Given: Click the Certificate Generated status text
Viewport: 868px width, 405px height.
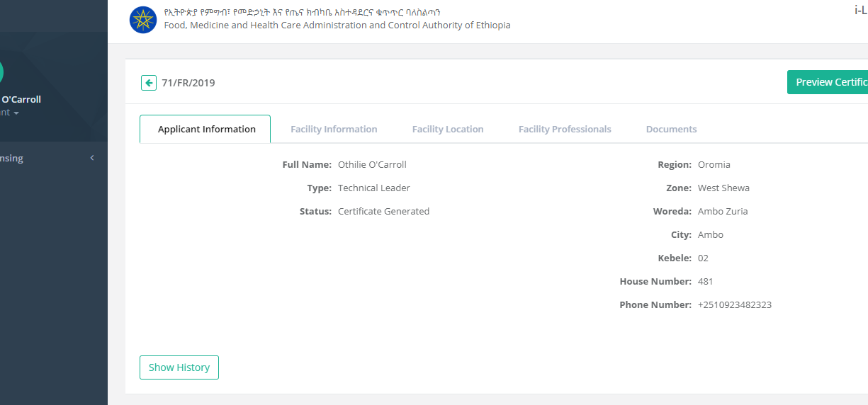Looking at the screenshot, I should point(383,211).
